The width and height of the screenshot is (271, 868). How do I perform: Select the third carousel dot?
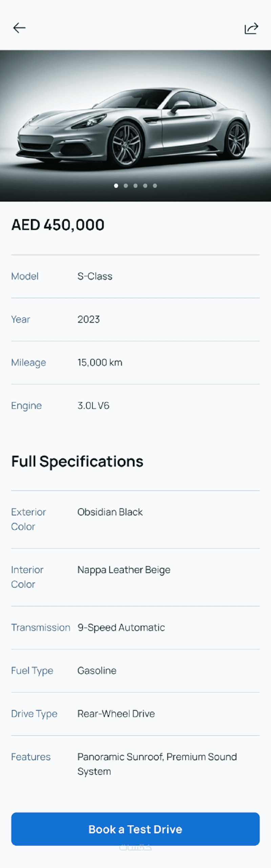pyautogui.click(x=135, y=186)
